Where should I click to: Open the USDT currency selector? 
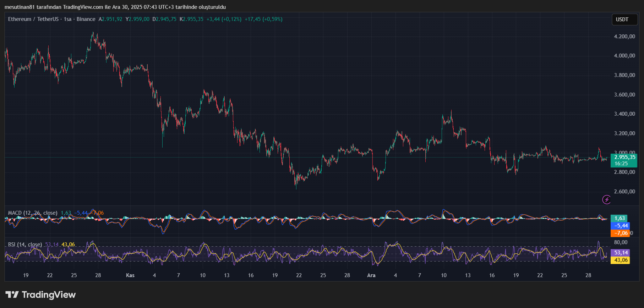[624, 20]
